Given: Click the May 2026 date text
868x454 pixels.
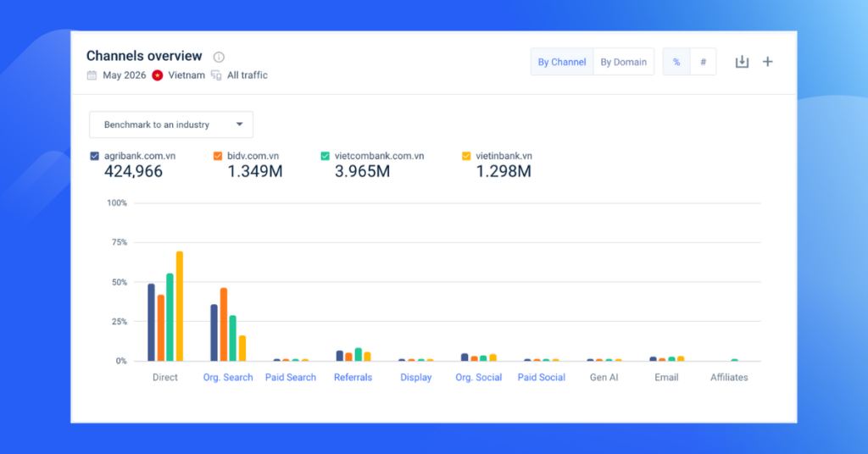Looking at the screenshot, I should 125,75.
